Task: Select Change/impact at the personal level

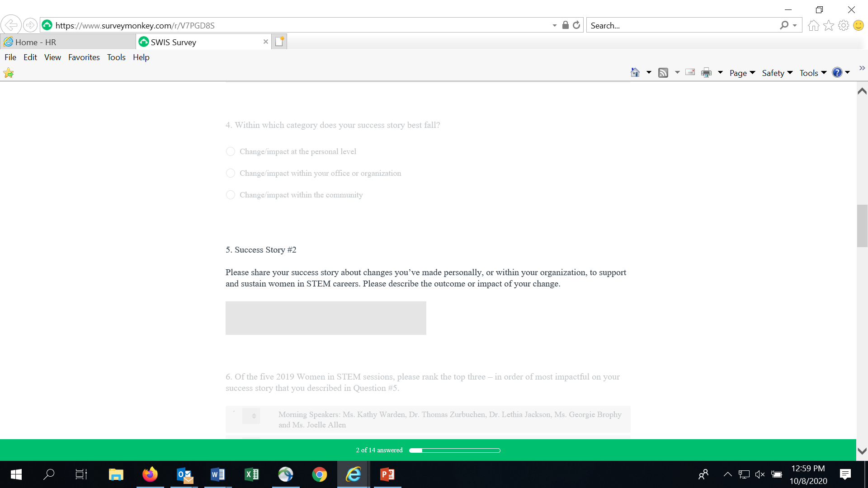Action: [x=231, y=151]
